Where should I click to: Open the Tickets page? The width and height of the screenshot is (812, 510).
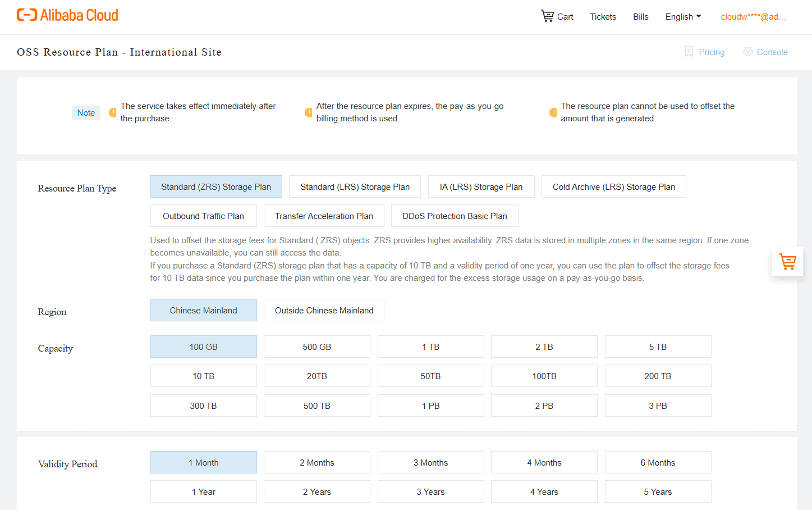(603, 17)
